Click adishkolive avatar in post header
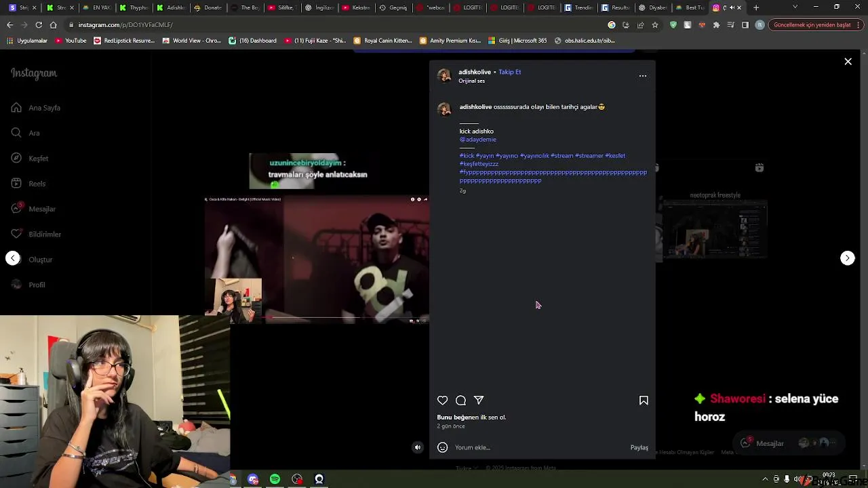 [444, 76]
